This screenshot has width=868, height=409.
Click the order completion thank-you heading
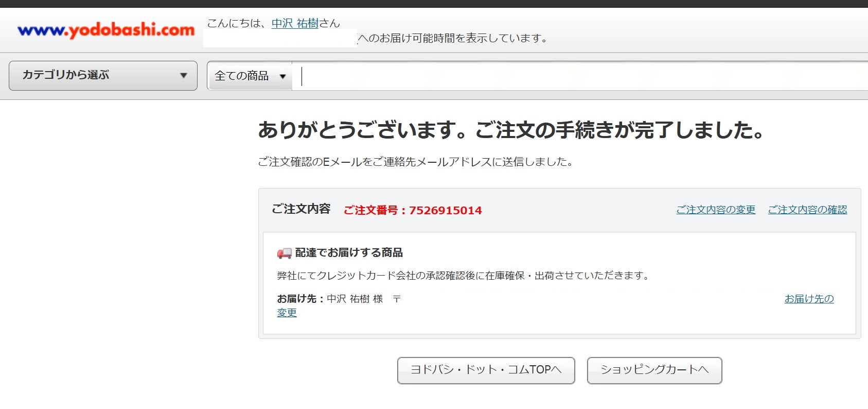click(x=510, y=130)
